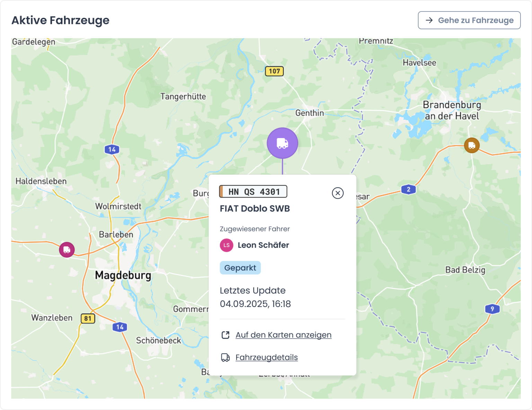The width and height of the screenshot is (532, 410).
Task: Click driver name Leon Schäfer
Action: 263,245
